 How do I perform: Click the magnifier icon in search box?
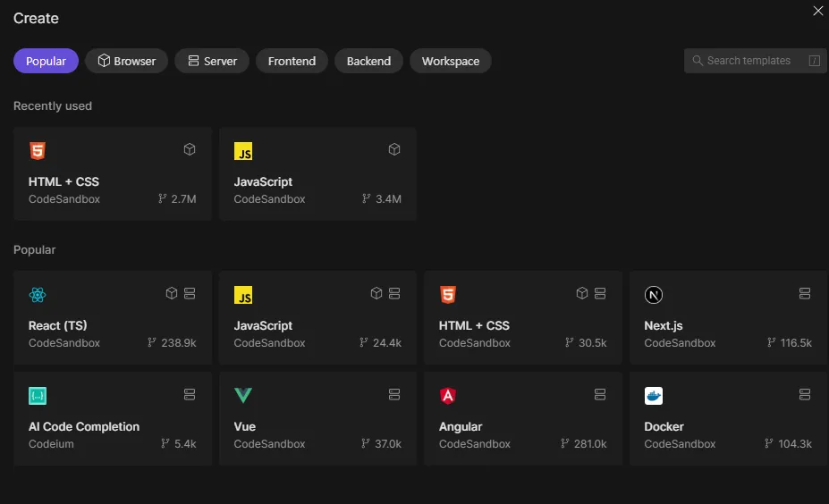[x=698, y=61]
